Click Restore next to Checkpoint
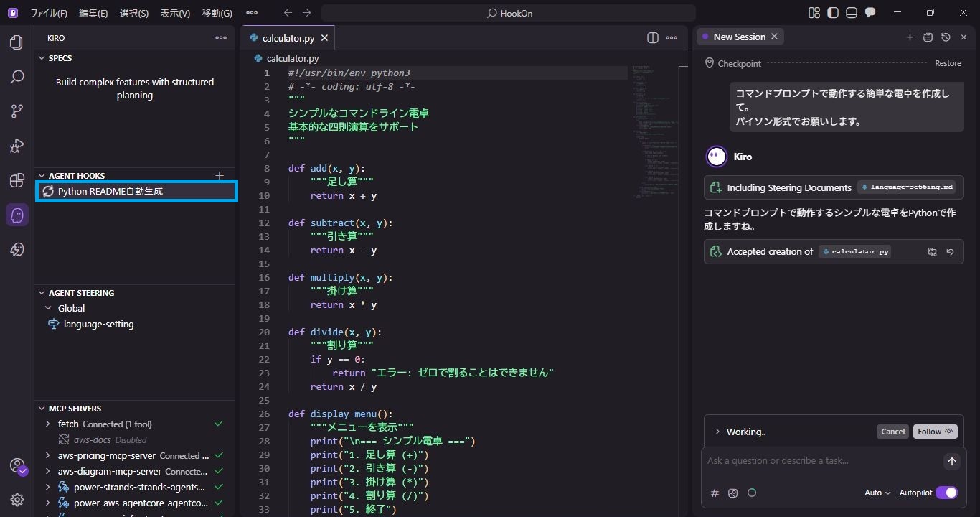The width and height of the screenshot is (980, 517). [x=947, y=63]
